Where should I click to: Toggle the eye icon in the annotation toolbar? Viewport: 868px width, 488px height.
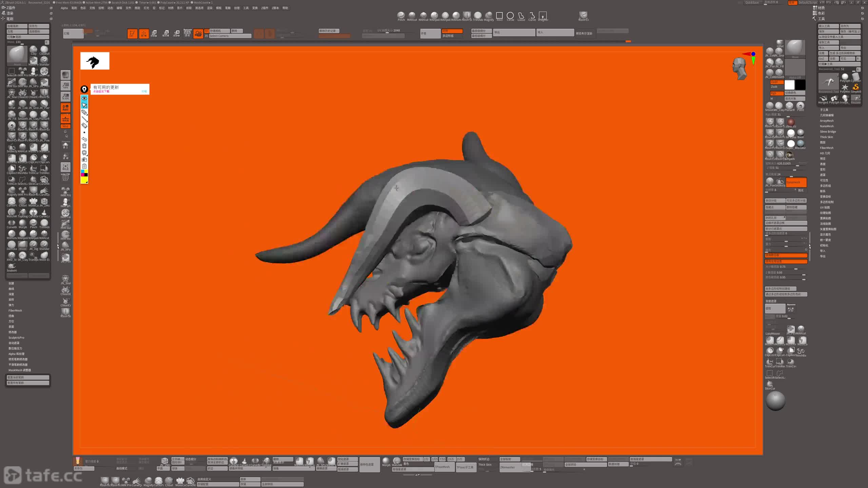84,98
